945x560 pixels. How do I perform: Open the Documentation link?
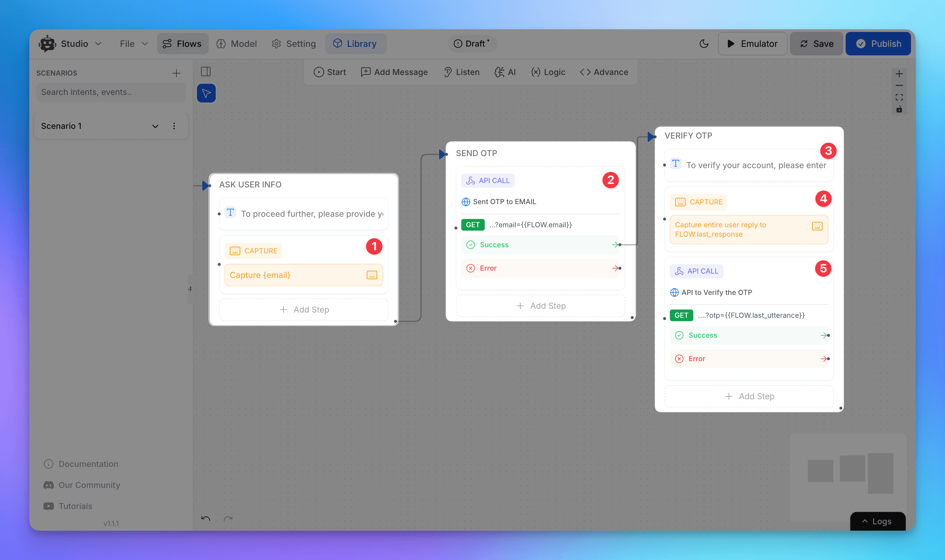(x=81, y=464)
